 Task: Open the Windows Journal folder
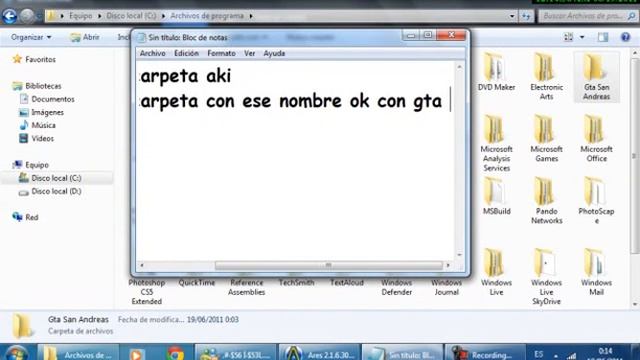(x=446, y=287)
